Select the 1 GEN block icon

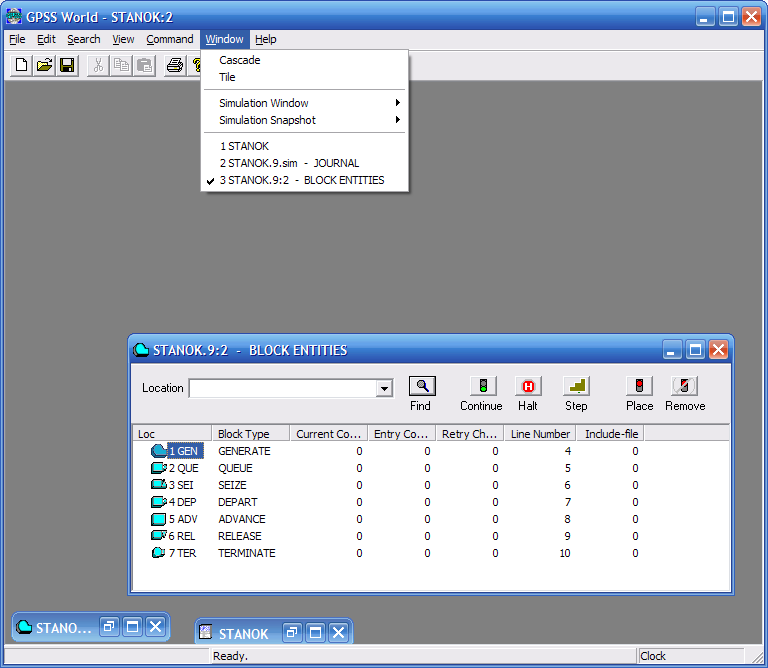pyautogui.click(x=159, y=451)
